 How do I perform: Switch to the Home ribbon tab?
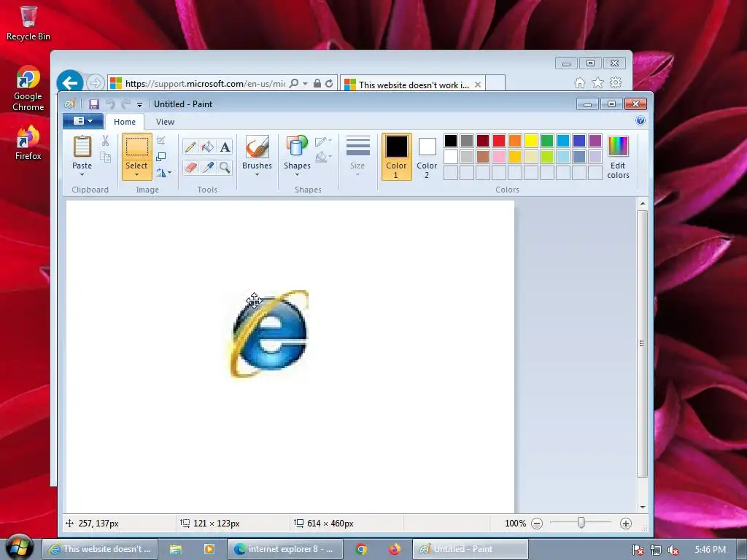coord(125,122)
